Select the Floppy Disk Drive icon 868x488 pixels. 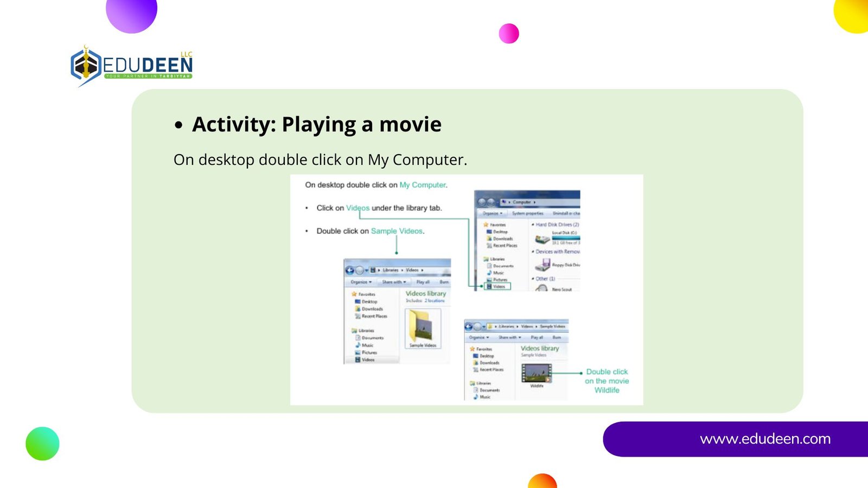(542, 265)
